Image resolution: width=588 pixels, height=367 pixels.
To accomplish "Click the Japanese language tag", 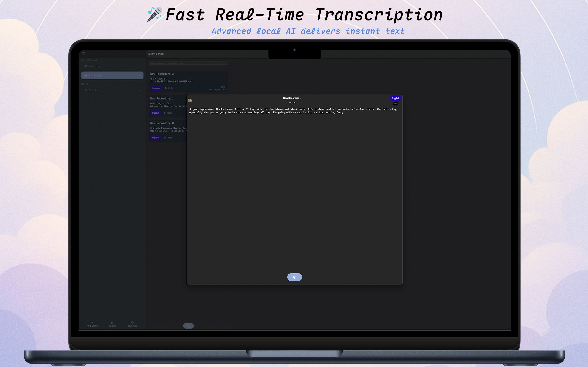I will pyautogui.click(x=156, y=88).
